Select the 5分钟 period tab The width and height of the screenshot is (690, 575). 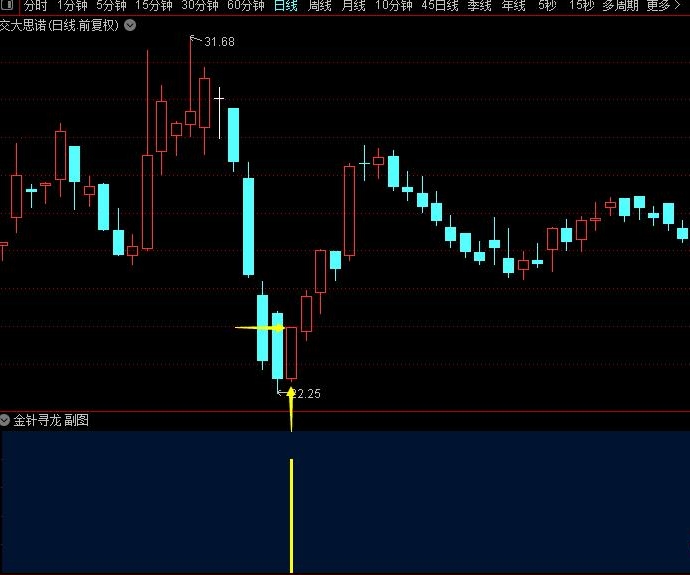[111, 6]
